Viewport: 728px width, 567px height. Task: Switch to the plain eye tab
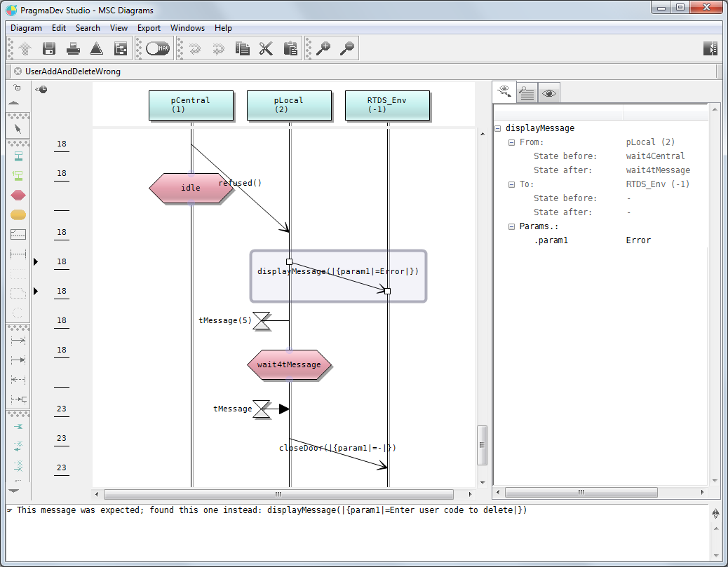point(549,93)
